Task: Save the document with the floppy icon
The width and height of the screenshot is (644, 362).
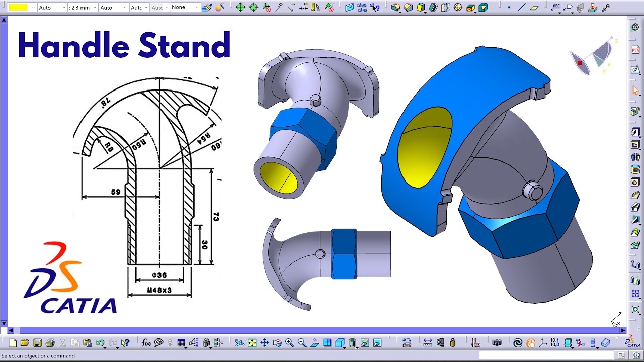Action: [37, 343]
